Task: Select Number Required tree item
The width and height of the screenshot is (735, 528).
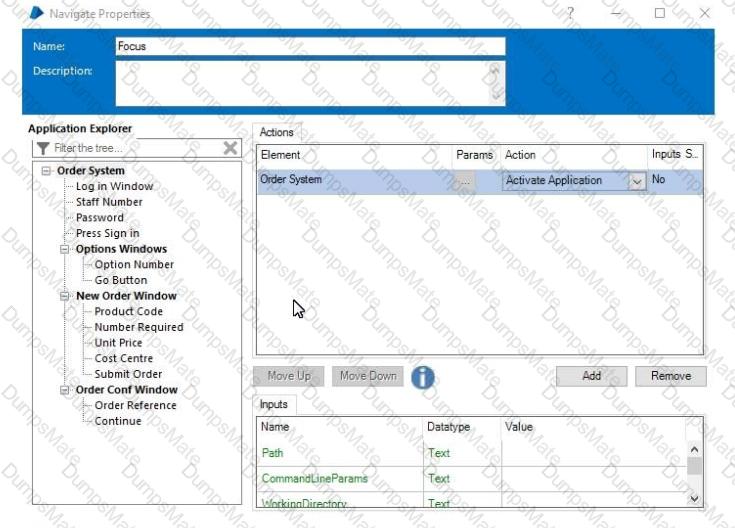Action: click(x=139, y=327)
